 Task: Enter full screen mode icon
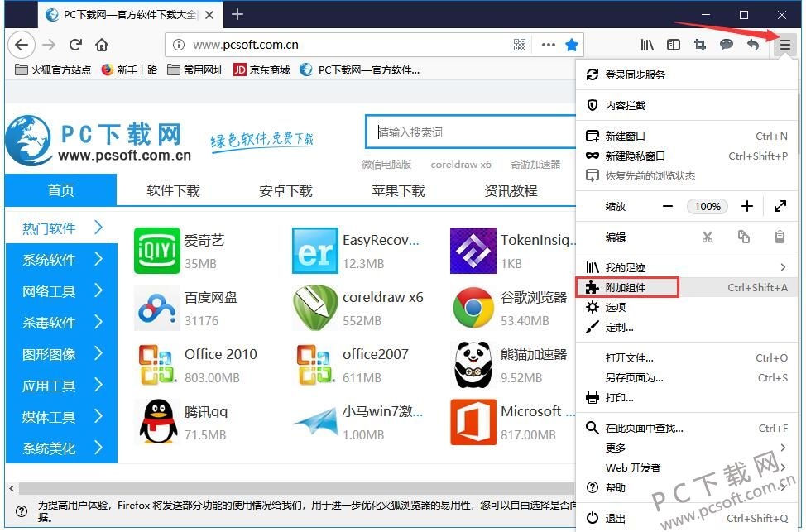coord(780,207)
